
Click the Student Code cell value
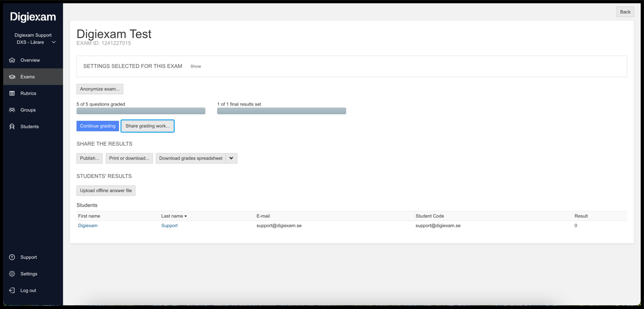coord(438,225)
